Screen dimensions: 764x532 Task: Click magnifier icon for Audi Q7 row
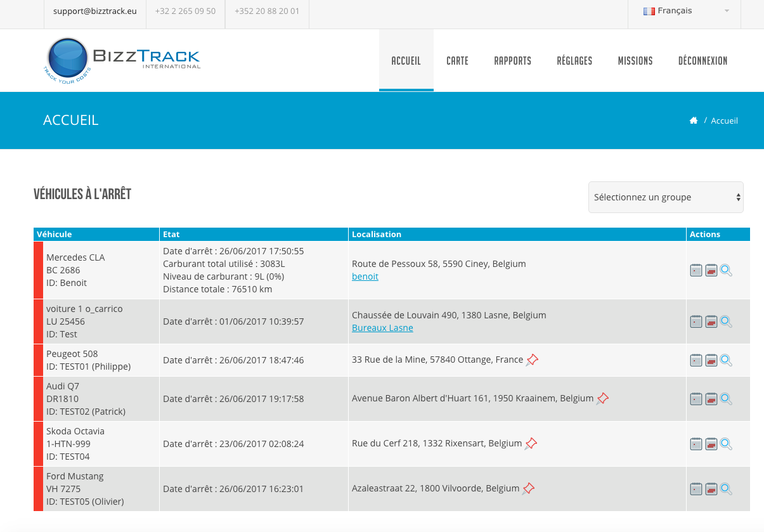tap(727, 399)
